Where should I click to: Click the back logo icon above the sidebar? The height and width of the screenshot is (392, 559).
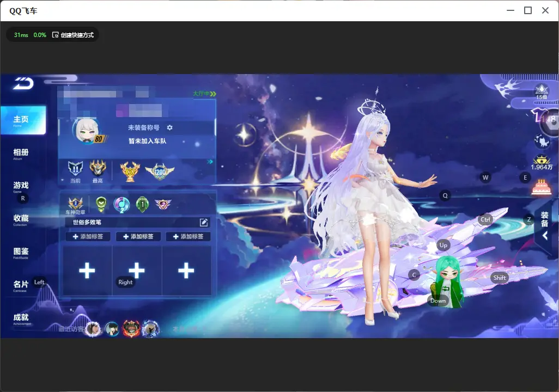[23, 84]
